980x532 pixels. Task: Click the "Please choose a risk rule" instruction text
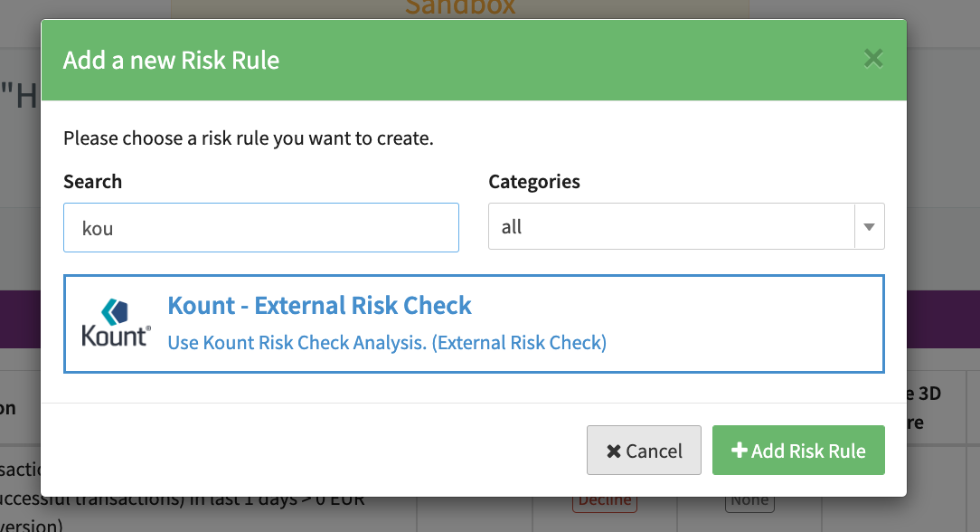[249, 139]
